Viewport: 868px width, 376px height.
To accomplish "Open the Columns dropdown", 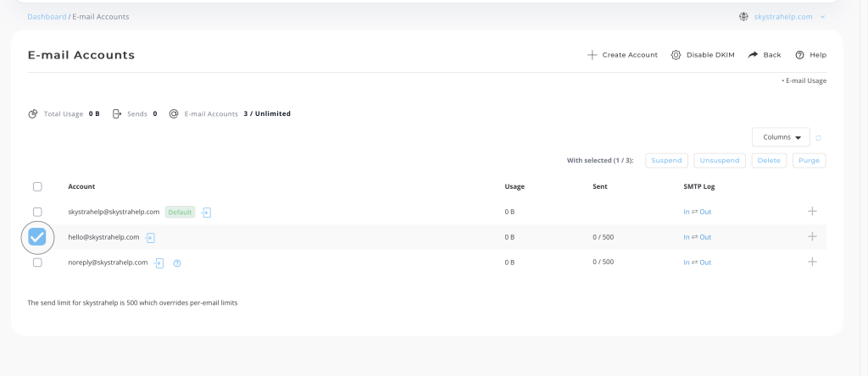I will point(781,137).
